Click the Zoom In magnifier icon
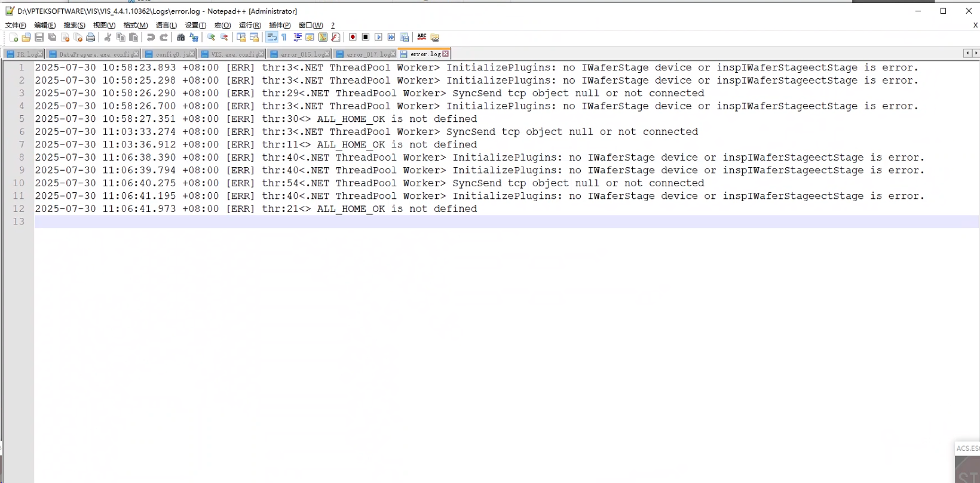The image size is (980, 483). (211, 37)
